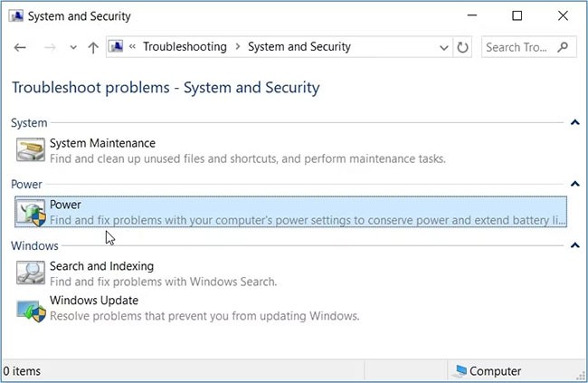Collapse the System group
This screenshot has height=383, width=588.
[x=574, y=122]
